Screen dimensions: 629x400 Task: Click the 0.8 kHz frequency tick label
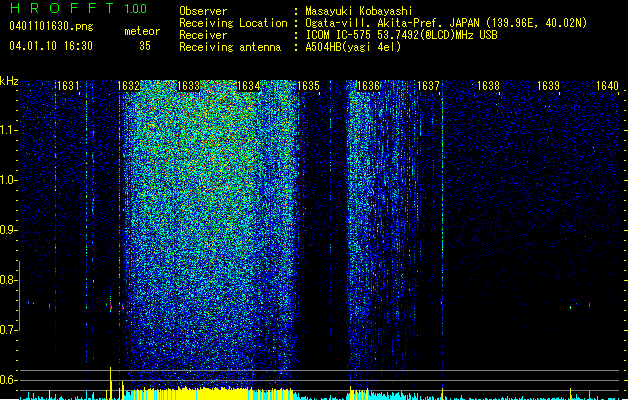[8, 280]
